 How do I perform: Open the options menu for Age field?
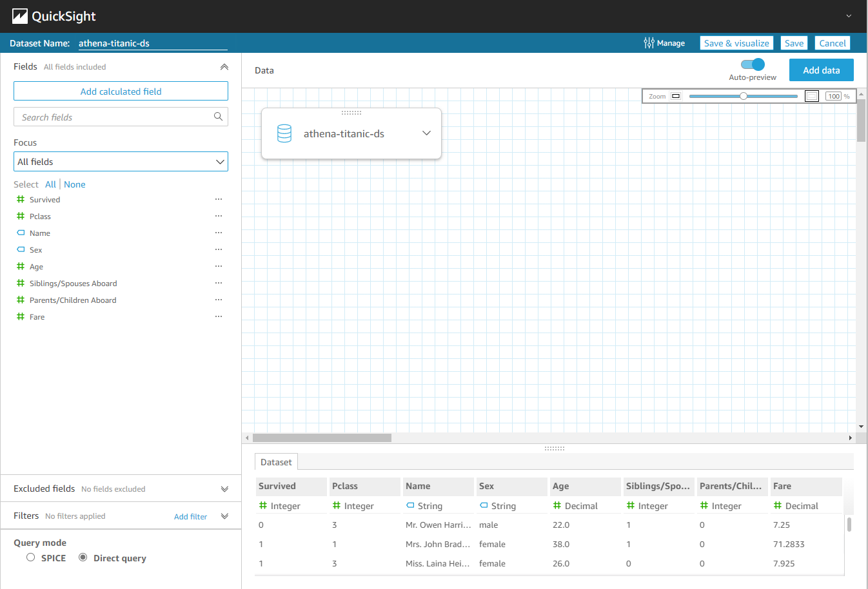point(219,267)
